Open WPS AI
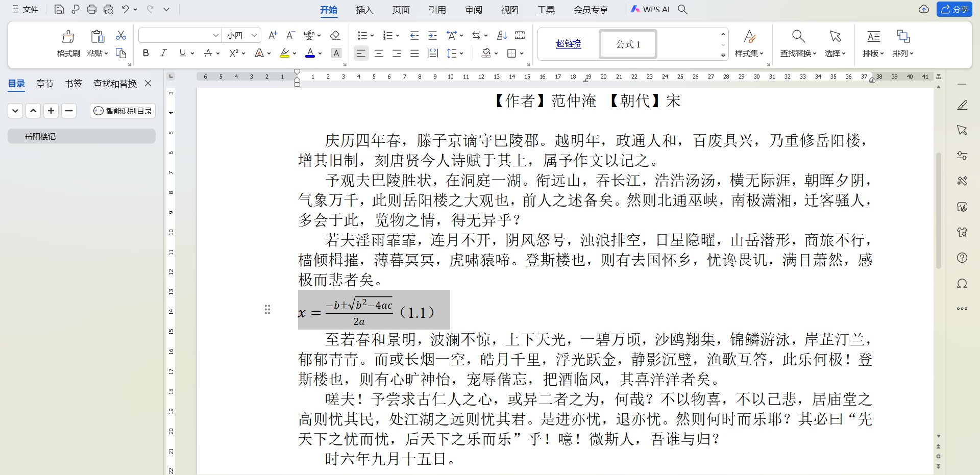 [650, 9]
